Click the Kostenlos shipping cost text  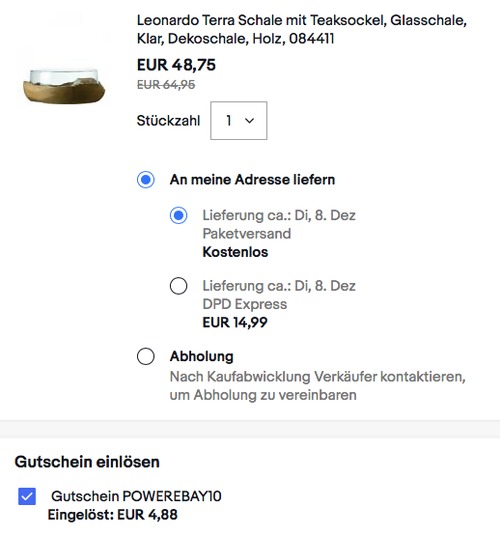pos(235,252)
